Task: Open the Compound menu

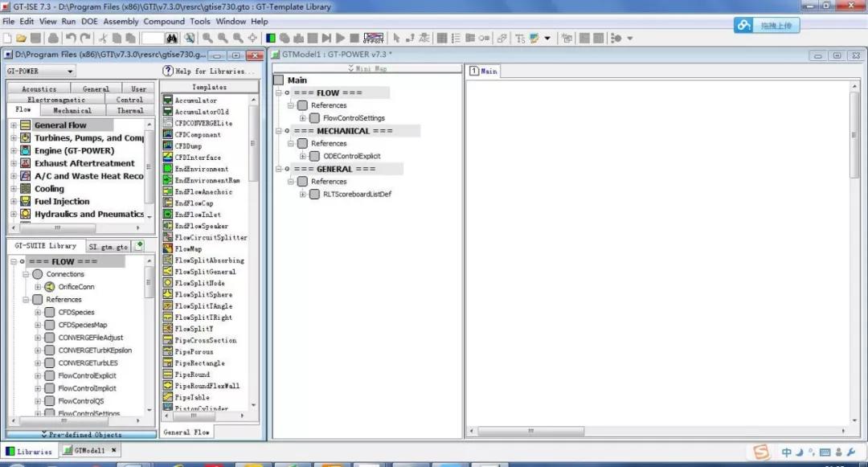Action: pyautogui.click(x=164, y=22)
